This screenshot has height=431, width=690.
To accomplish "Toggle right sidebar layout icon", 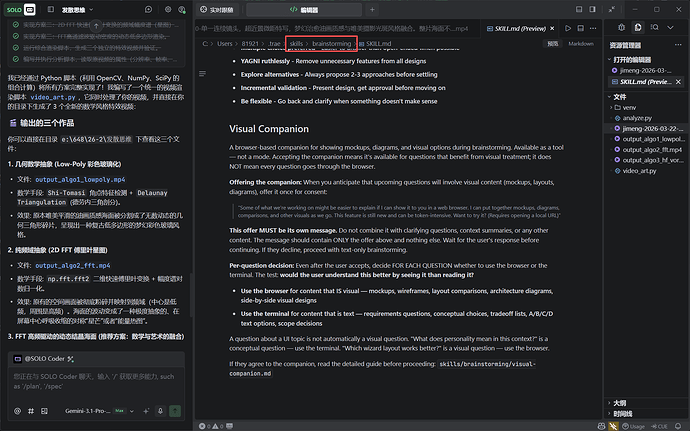I will pos(592,9).
